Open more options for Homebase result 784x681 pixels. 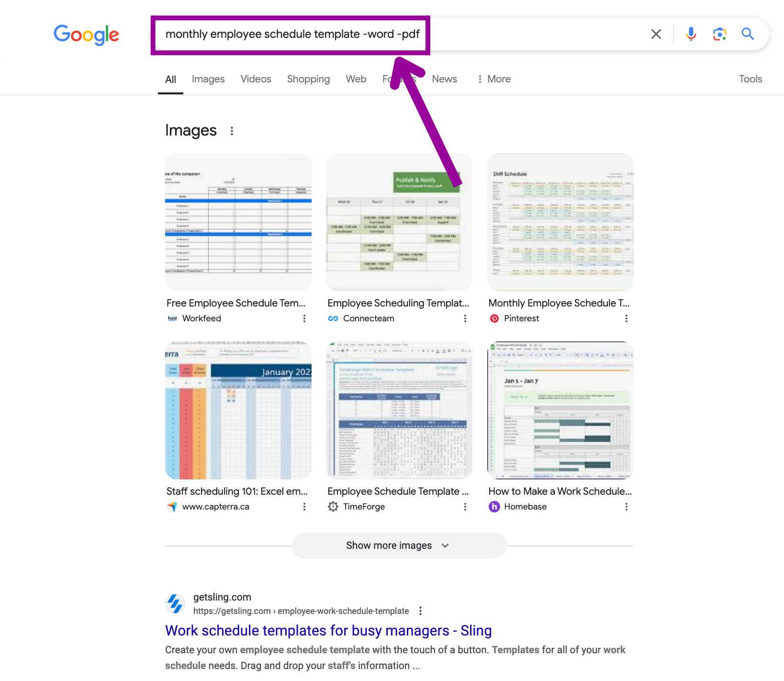pos(626,507)
